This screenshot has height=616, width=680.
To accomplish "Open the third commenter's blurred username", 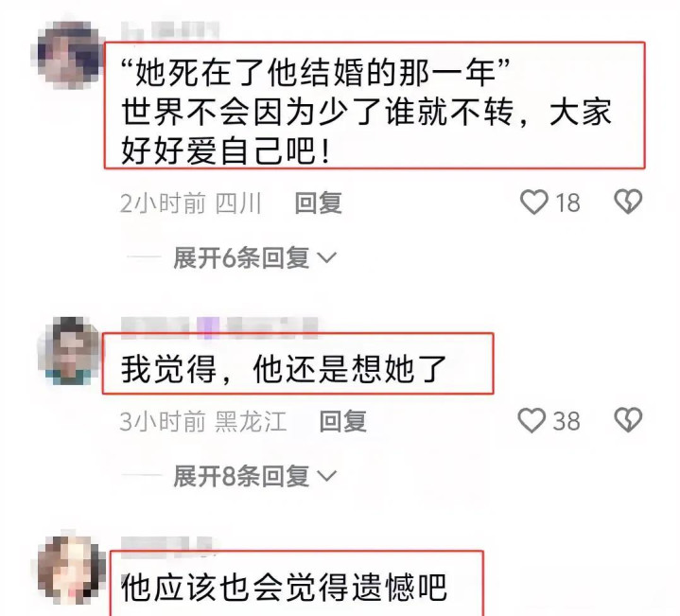I will 167,545.
